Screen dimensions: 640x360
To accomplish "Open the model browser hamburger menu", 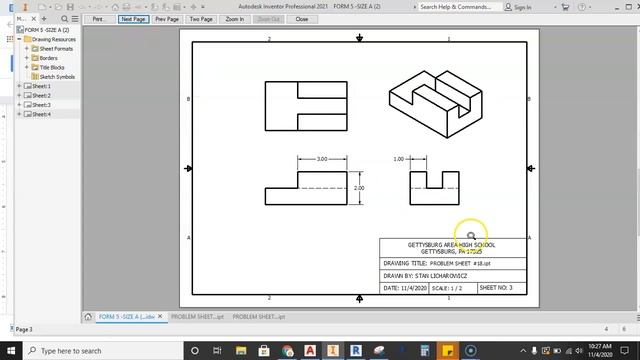I will [75, 19].
